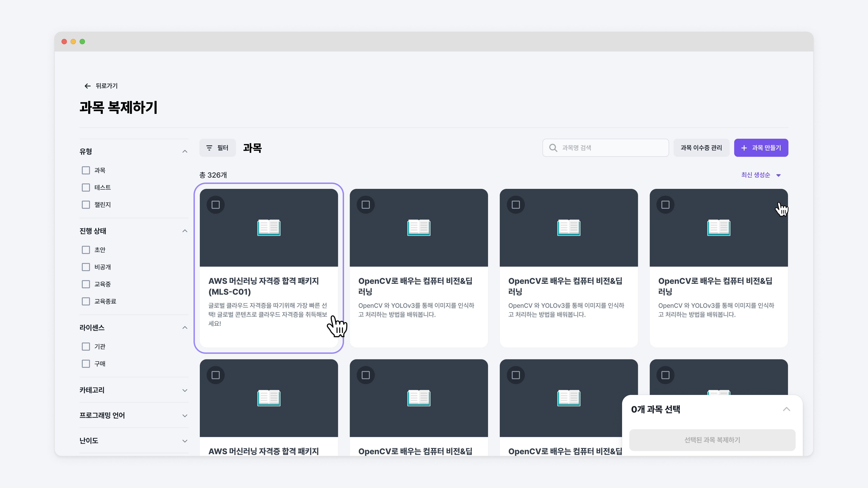Click the magnifier icon in the search box
The height and width of the screenshot is (488, 868).
point(553,148)
